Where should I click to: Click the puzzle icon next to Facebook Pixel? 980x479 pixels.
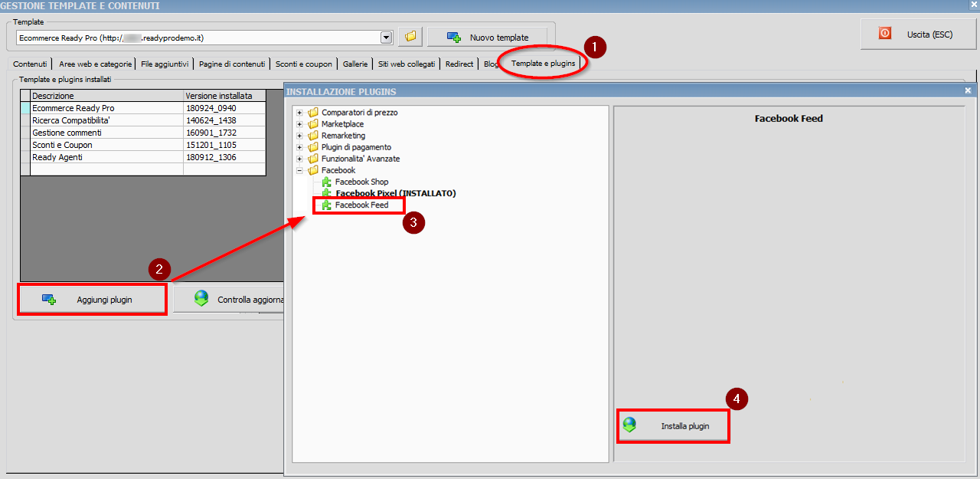(x=326, y=193)
